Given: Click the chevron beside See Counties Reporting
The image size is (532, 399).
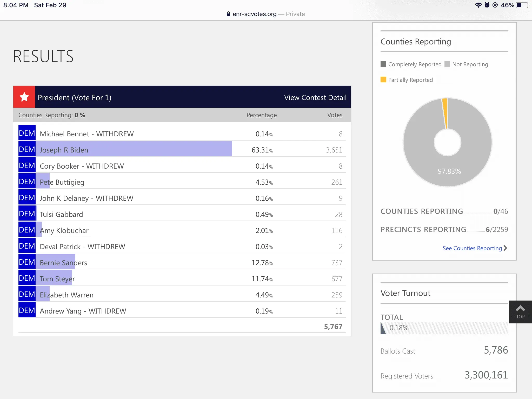Looking at the screenshot, I should (x=505, y=248).
